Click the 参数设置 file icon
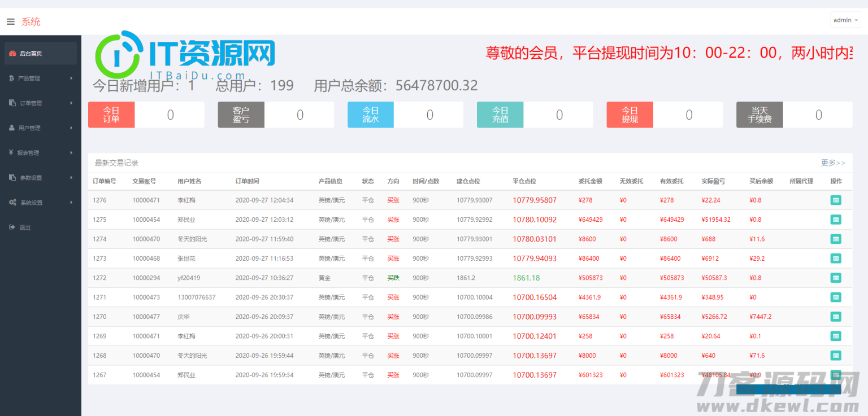The width and height of the screenshot is (868, 416). tap(12, 178)
